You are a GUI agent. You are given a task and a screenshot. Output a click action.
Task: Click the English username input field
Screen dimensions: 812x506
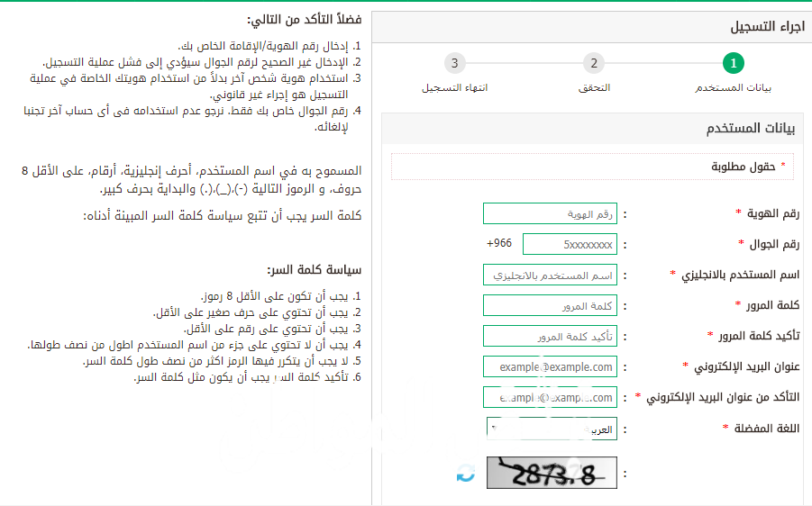[550, 275]
